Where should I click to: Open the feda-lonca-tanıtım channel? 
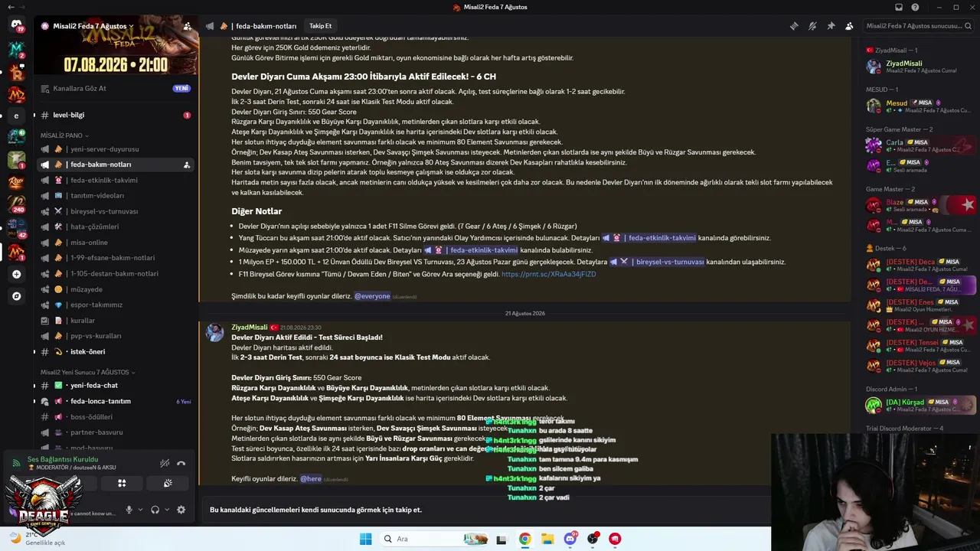coord(114,401)
